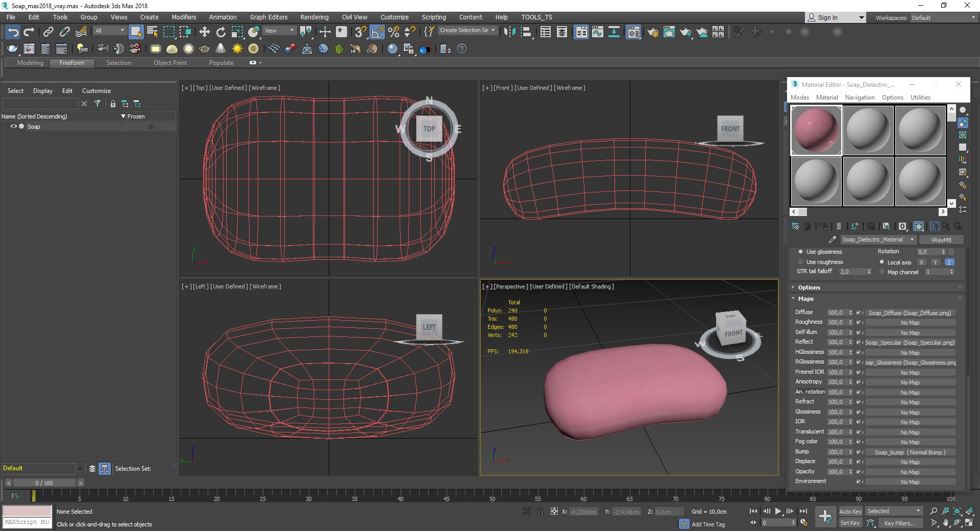Select the pink soap material sample slot
980x531 pixels.
click(x=816, y=130)
